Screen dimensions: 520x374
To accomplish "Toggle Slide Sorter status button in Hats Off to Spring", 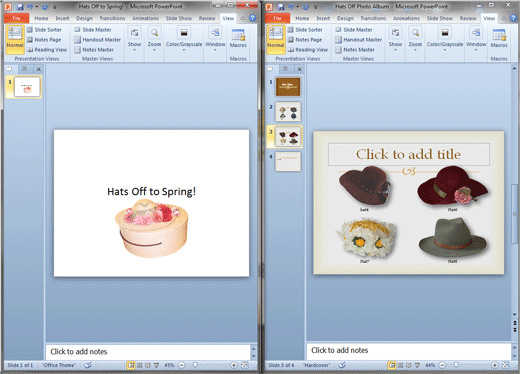I will click(140, 365).
